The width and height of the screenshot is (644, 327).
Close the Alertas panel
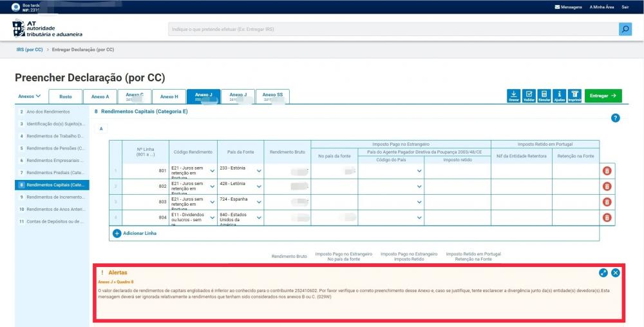point(616,273)
